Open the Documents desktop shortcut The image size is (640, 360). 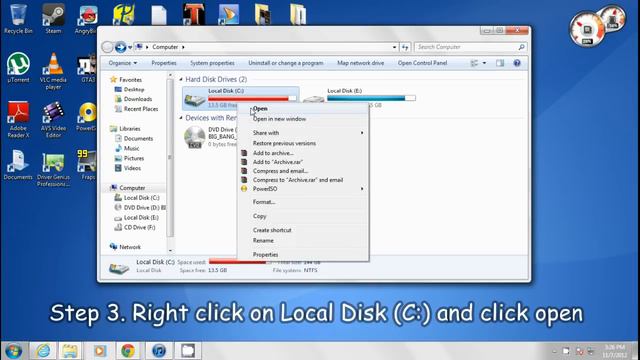click(x=18, y=165)
